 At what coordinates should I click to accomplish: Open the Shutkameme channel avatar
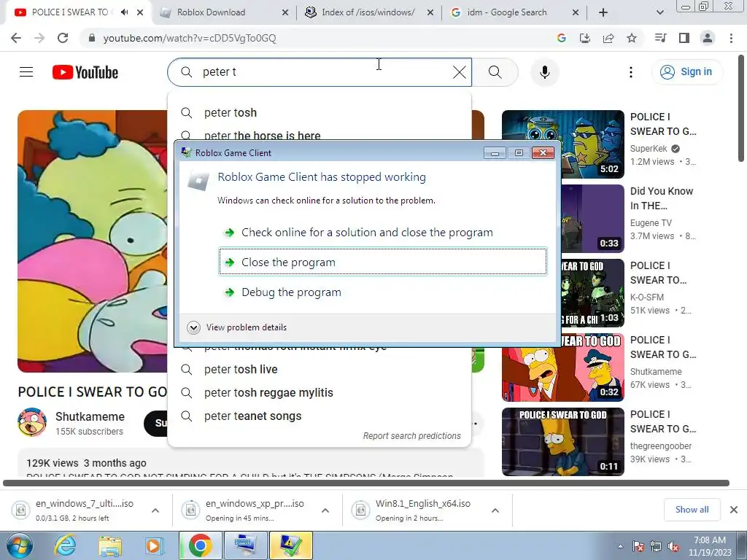[32, 422]
